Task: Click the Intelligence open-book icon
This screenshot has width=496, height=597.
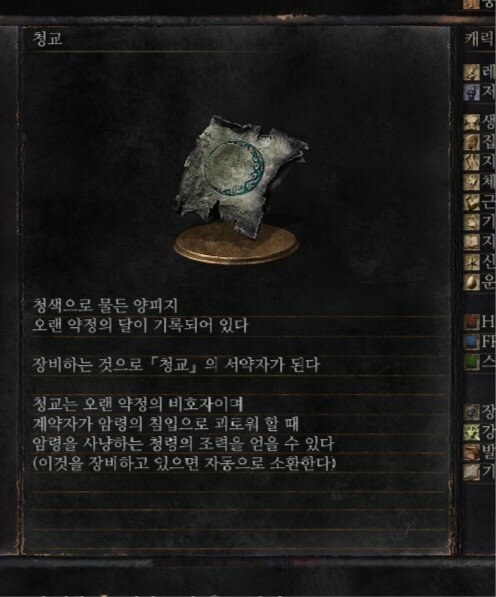Action: pos(472,243)
